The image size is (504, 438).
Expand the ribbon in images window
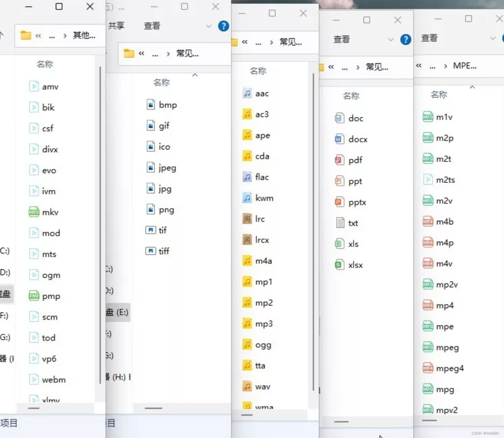(209, 26)
